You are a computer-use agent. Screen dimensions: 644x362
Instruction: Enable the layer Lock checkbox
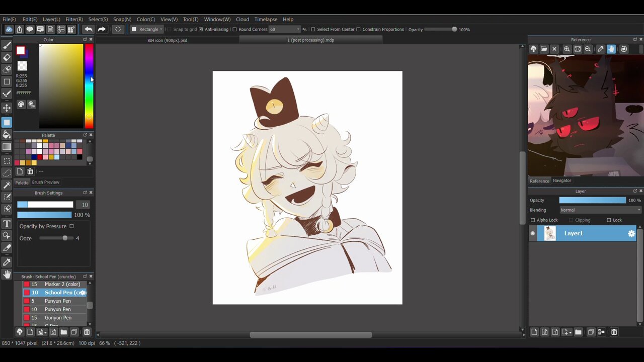coord(609,220)
